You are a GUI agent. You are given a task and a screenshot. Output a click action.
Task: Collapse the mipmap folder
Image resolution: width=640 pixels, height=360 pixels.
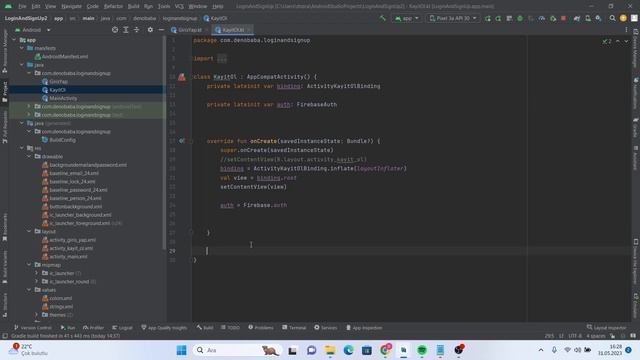coord(29,265)
